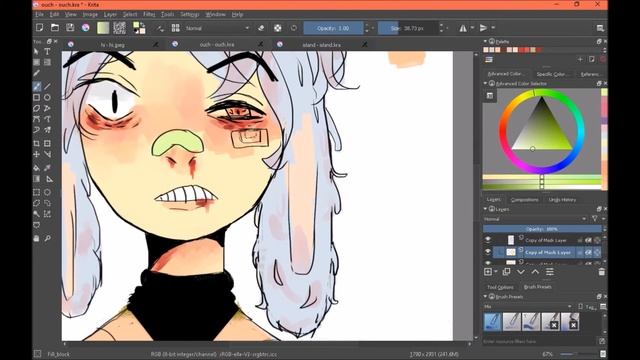This screenshot has height=360, width=640.
Task: Toggle vertical mirror tool in toolbar
Action: (x=483, y=28)
